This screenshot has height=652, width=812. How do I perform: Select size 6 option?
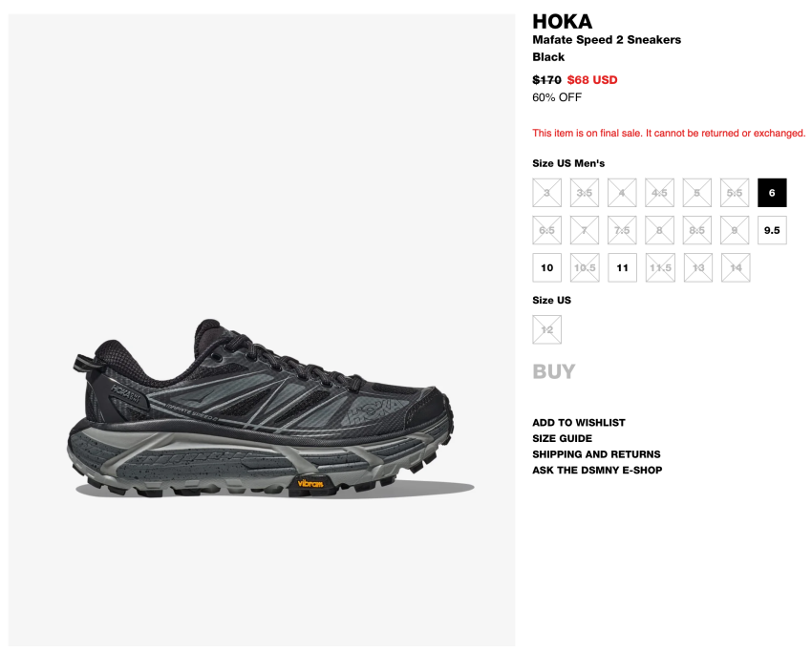pyautogui.click(x=772, y=193)
